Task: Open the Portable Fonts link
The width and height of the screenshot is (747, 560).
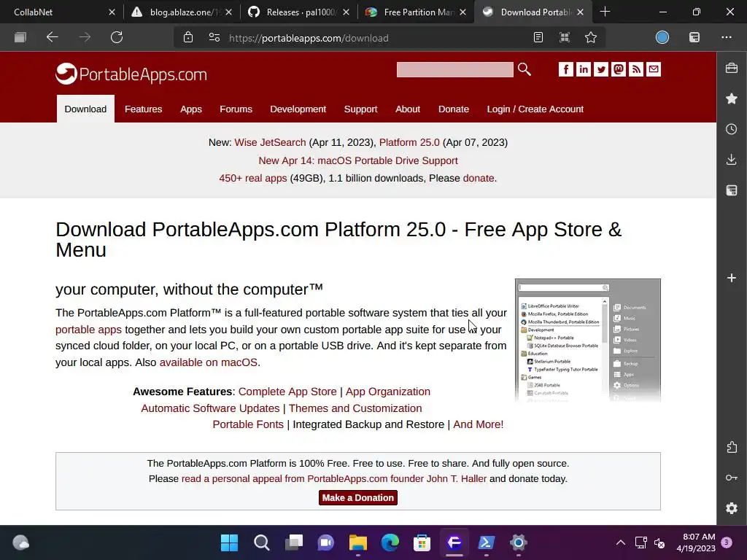Action: [248, 424]
